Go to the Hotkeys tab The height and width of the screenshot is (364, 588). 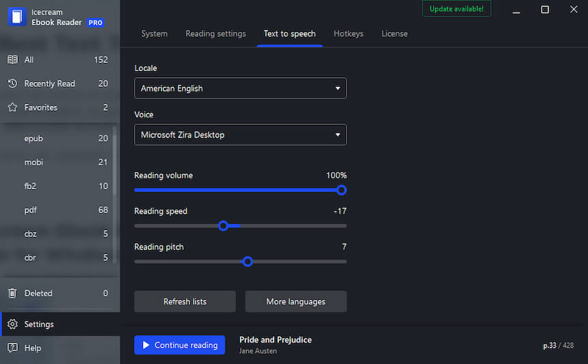coord(349,33)
